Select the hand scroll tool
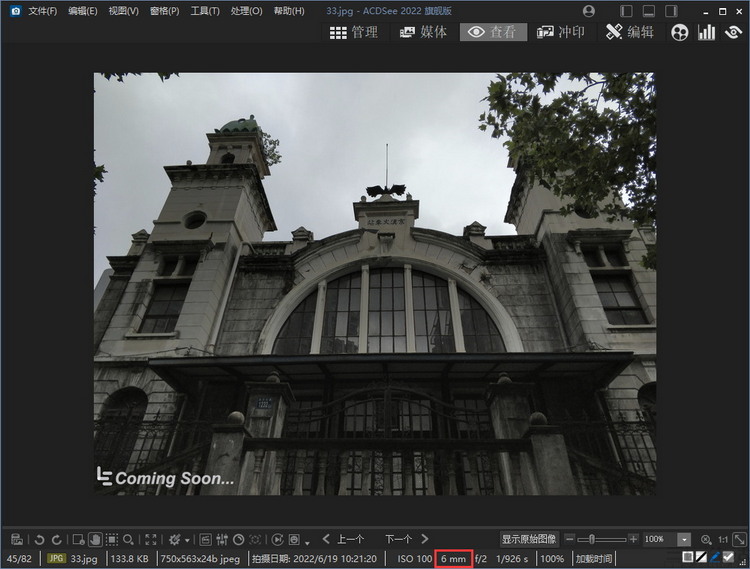750x569 pixels. click(x=94, y=539)
